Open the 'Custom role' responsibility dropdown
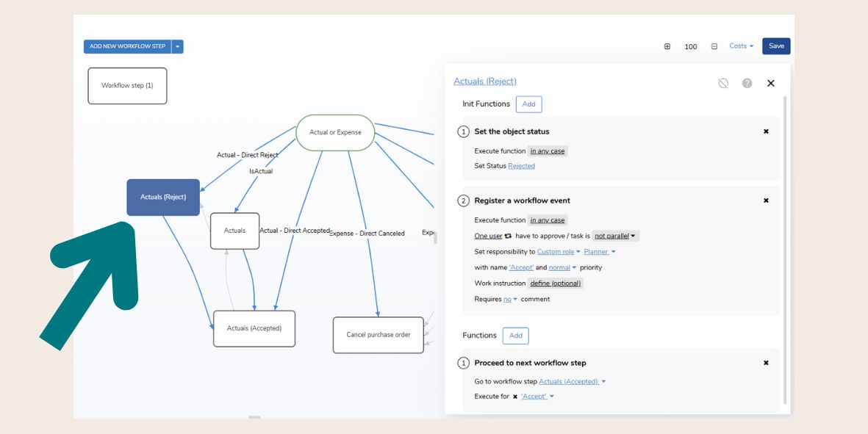868x434 pixels. pyautogui.click(x=559, y=252)
